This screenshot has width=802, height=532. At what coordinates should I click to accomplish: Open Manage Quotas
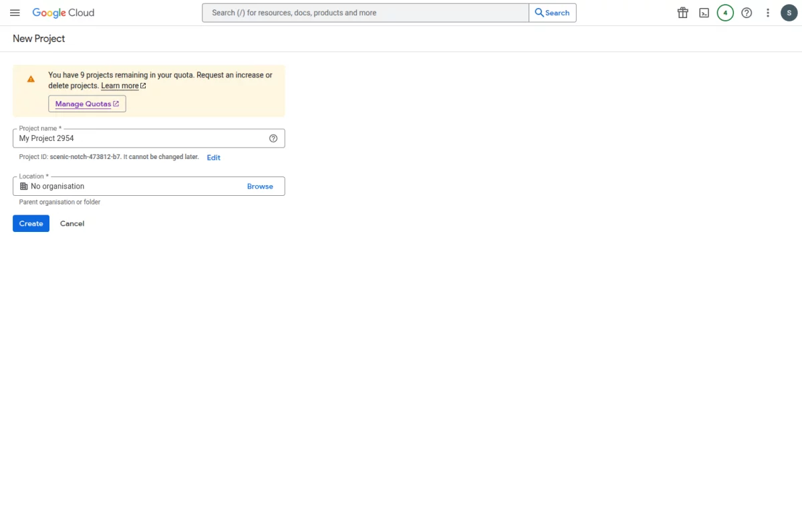click(x=87, y=104)
